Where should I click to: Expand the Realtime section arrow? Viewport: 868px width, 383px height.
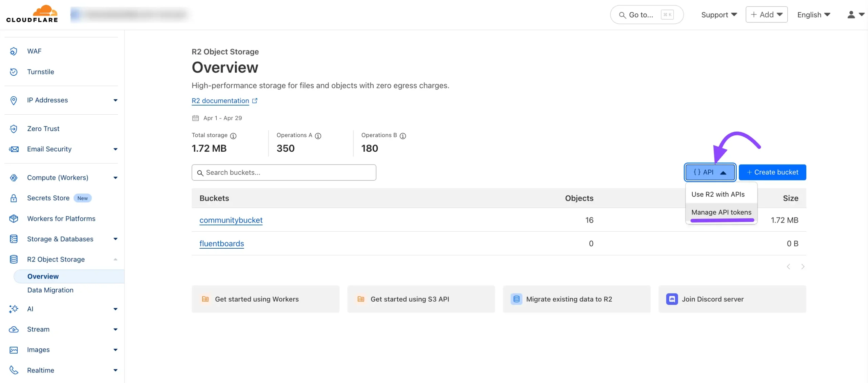(x=116, y=370)
